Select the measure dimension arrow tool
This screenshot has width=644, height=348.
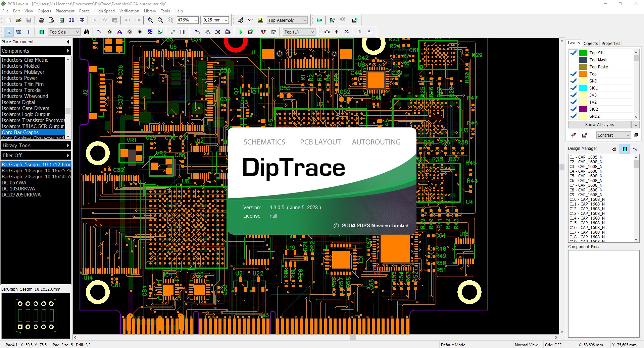pos(173,32)
